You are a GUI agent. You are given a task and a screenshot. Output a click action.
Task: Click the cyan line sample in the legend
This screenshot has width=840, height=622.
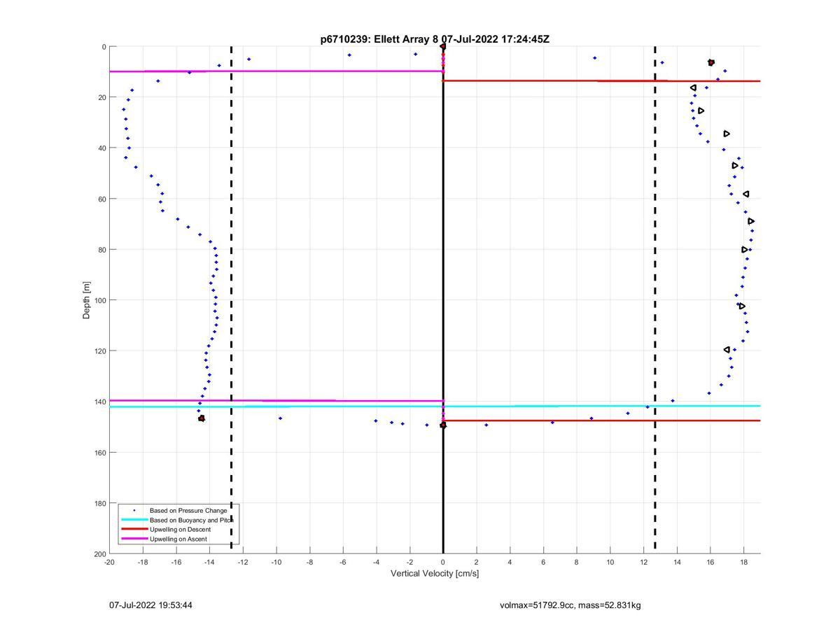pyautogui.click(x=134, y=521)
